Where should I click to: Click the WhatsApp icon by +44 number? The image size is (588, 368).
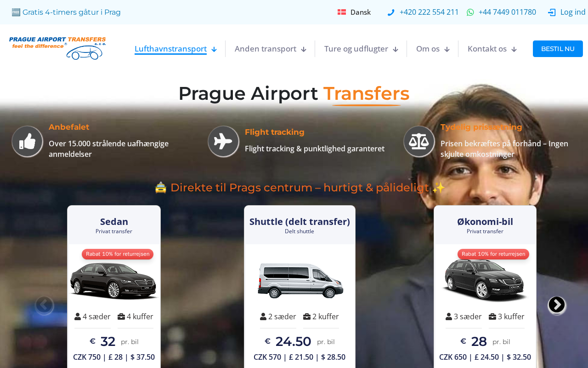tap(470, 12)
